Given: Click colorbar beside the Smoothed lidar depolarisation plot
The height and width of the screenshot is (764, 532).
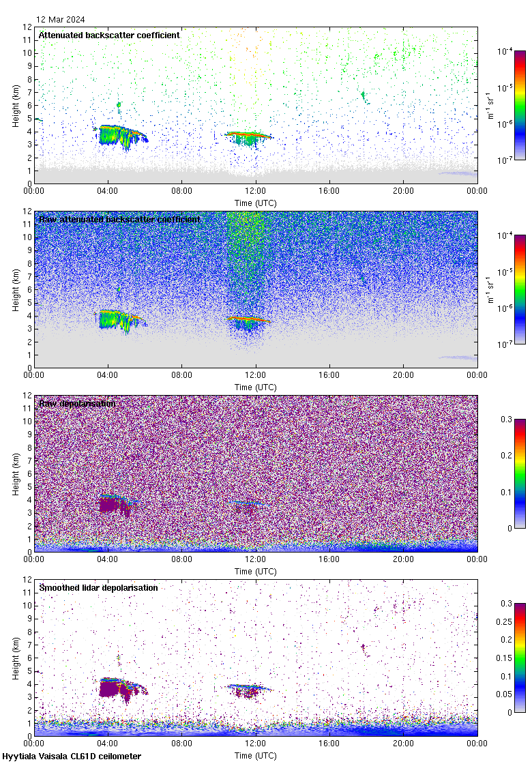Looking at the screenshot, I should coord(520,658).
